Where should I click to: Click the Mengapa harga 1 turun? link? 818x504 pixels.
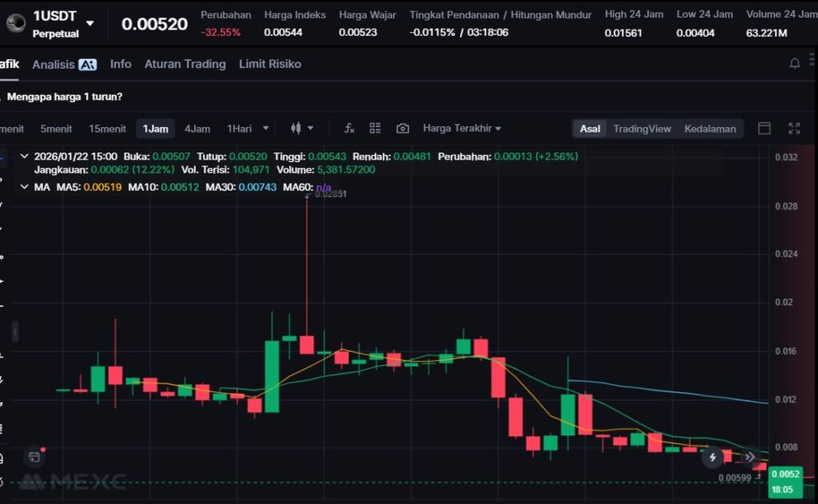tap(65, 97)
